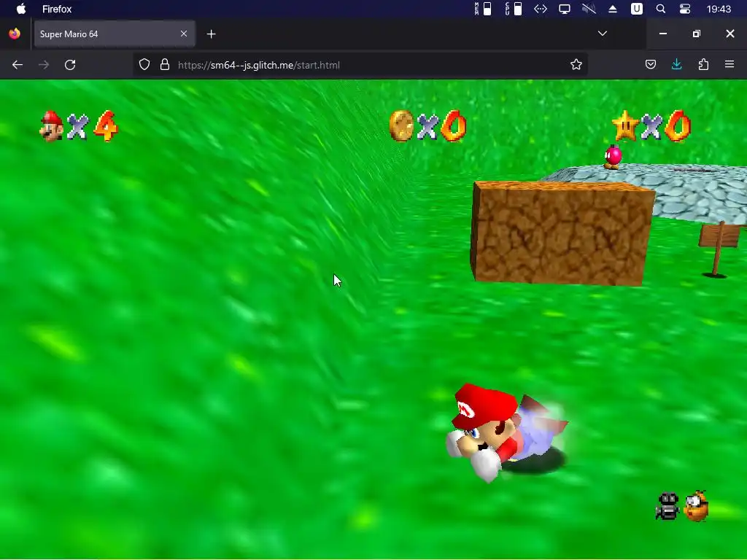Select the Super Mario 64 tab
This screenshot has height=560, width=747.
pos(115,34)
